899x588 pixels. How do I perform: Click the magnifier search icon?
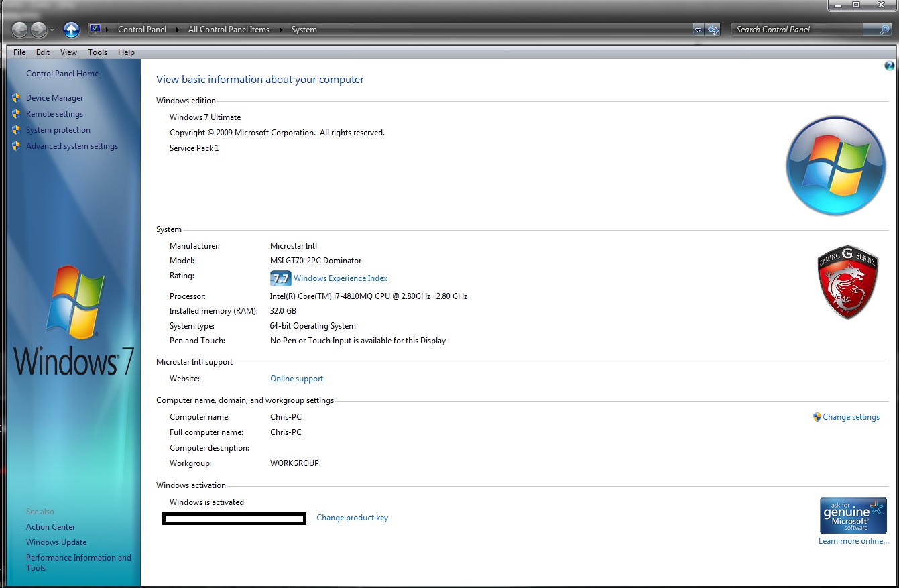point(886,30)
